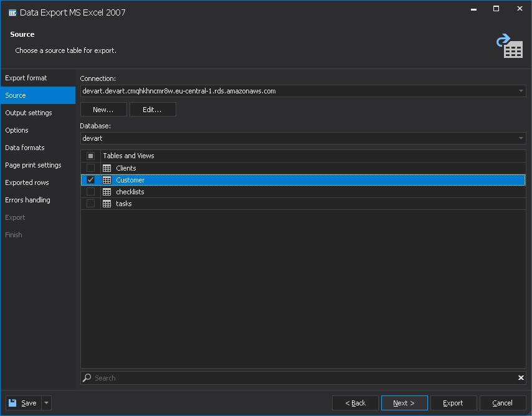Select the tasks row text
Image resolution: width=532 pixels, height=416 pixels.
click(124, 204)
